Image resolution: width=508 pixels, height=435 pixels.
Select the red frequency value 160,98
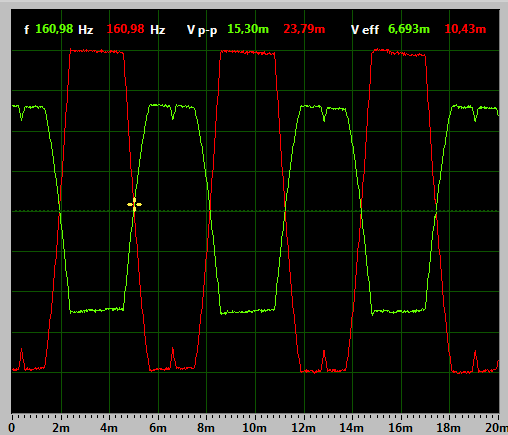point(125,29)
